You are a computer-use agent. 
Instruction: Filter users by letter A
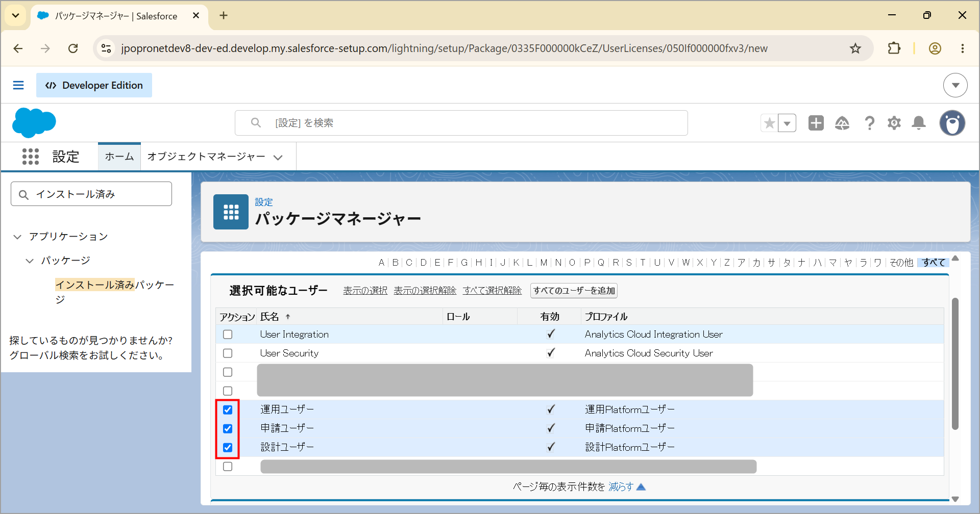(x=381, y=263)
